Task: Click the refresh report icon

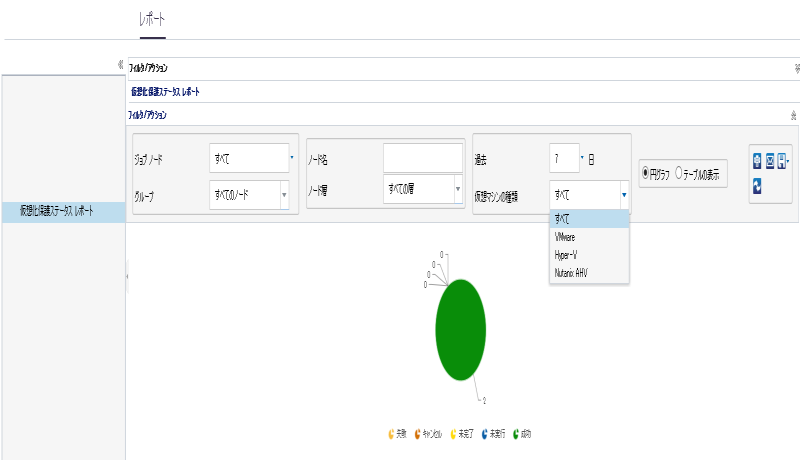Action: [x=757, y=186]
